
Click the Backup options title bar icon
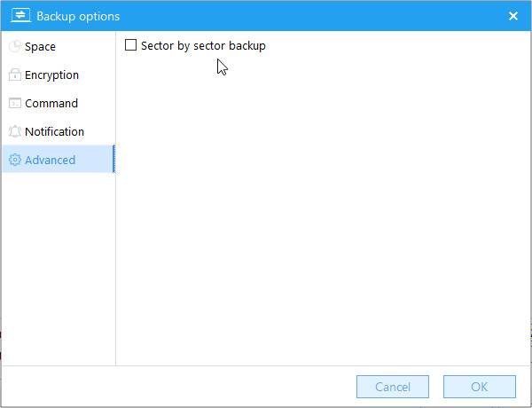20,16
